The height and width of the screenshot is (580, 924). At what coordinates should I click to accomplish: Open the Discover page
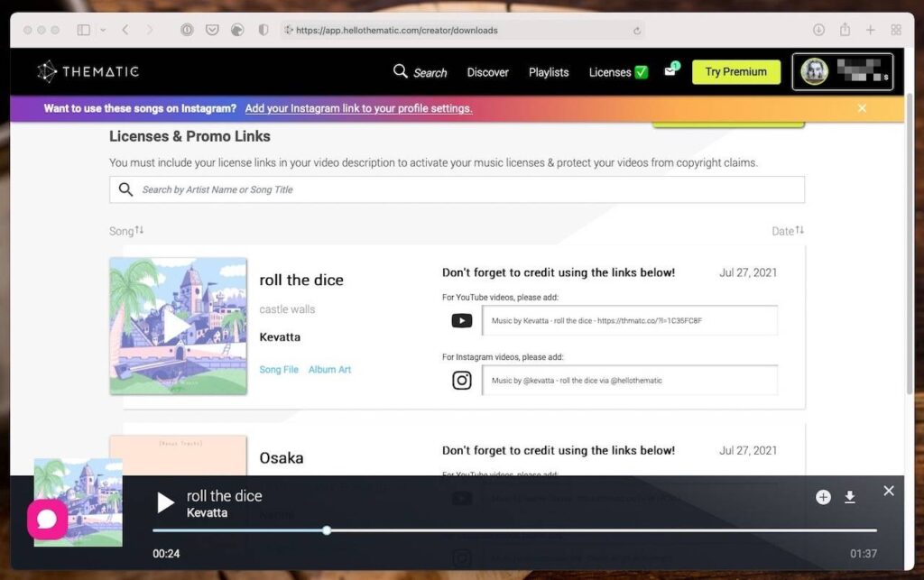487,72
